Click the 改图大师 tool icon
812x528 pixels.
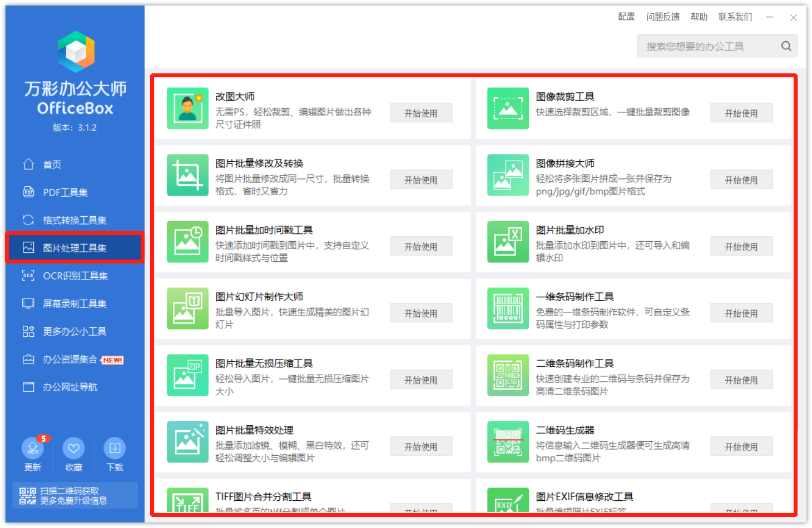click(187, 108)
